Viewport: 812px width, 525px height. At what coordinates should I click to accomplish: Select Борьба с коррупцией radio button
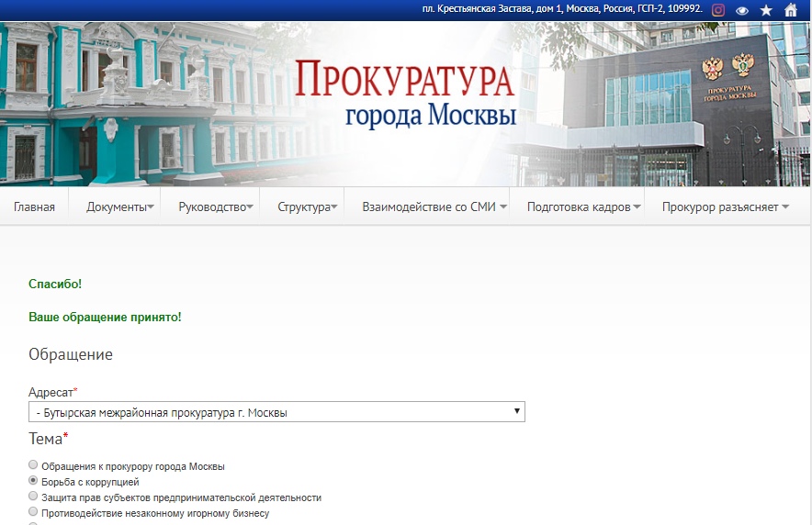33,481
